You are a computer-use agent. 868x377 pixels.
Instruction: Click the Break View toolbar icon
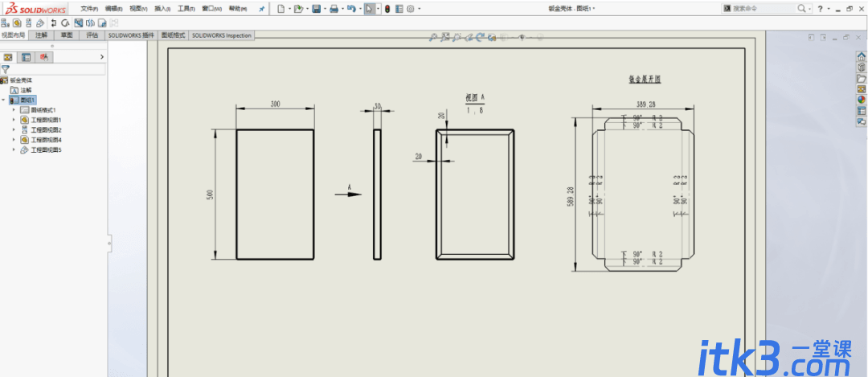pyautogui.click(x=90, y=23)
